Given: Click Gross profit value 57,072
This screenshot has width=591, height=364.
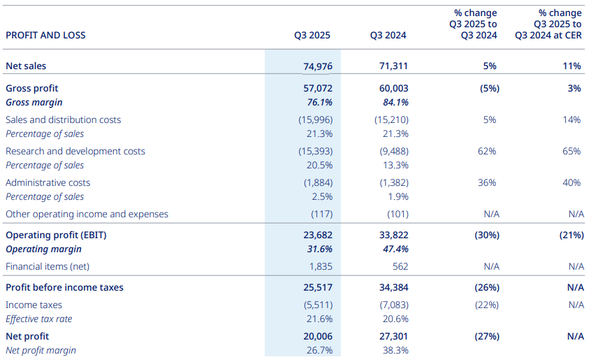Looking at the screenshot, I should coord(318,88).
